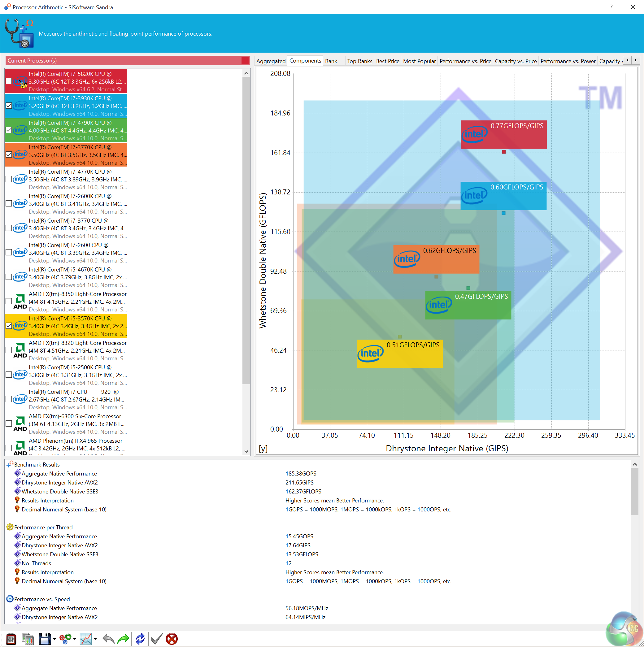
Task: Click the blue refresh arrows icon
Action: 140,639
